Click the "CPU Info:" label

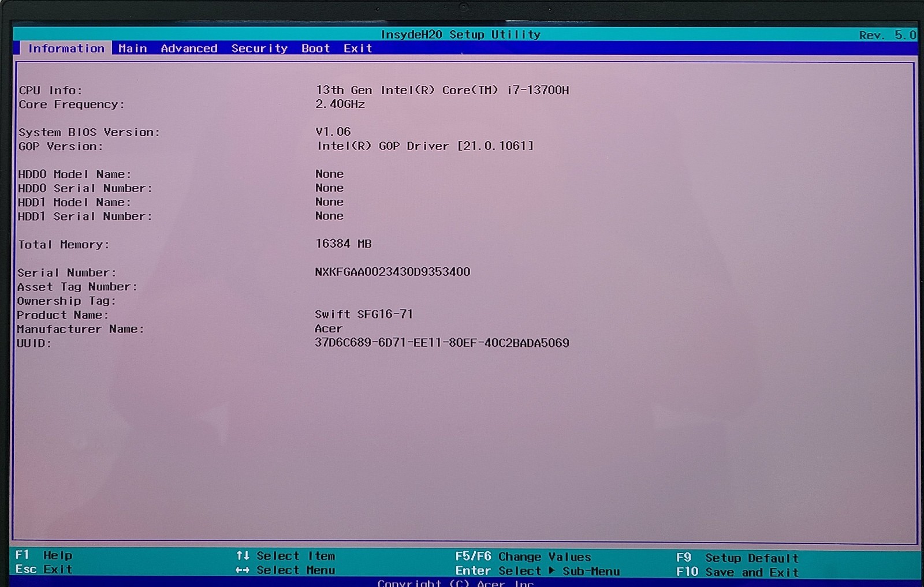pyautogui.click(x=50, y=91)
